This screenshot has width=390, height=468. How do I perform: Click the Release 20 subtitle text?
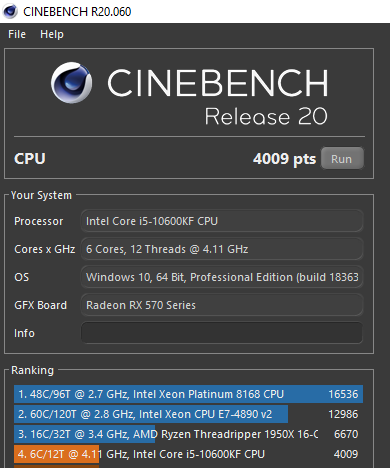(x=266, y=117)
